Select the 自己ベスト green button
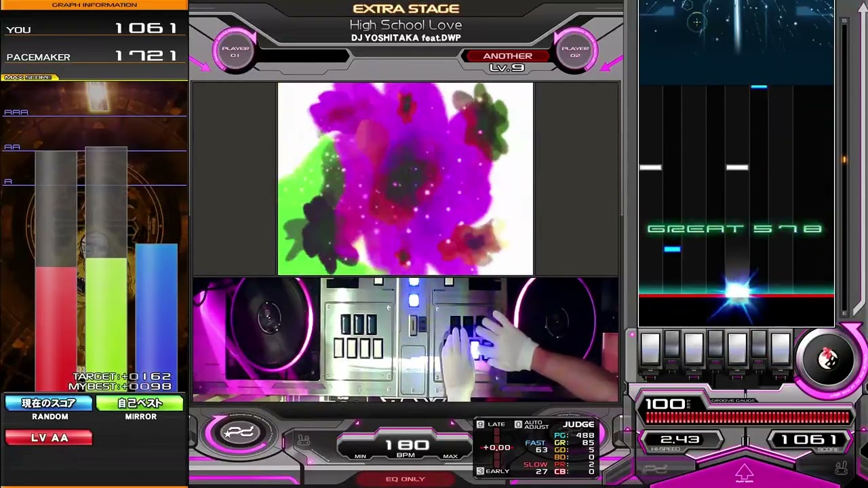 click(140, 403)
